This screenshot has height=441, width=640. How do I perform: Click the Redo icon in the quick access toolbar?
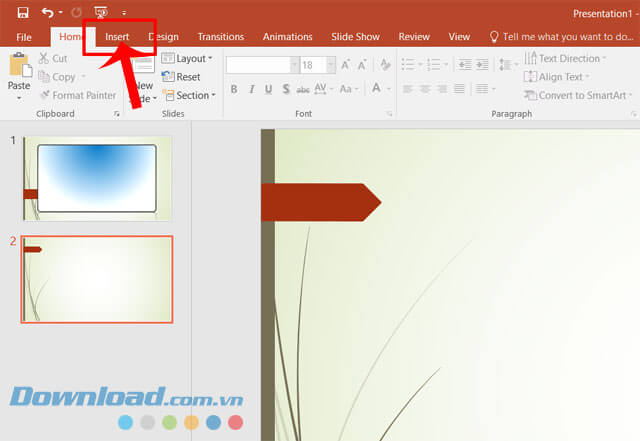(76, 13)
